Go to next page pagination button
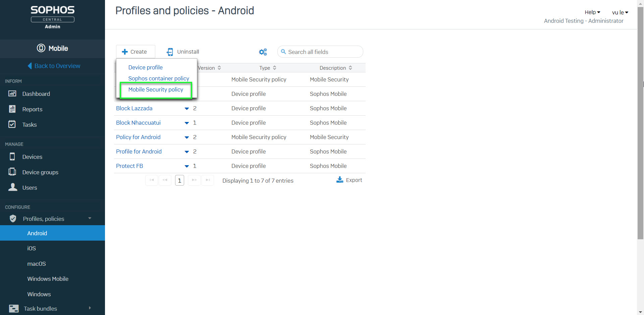This screenshot has width=644, height=315. 194,180
